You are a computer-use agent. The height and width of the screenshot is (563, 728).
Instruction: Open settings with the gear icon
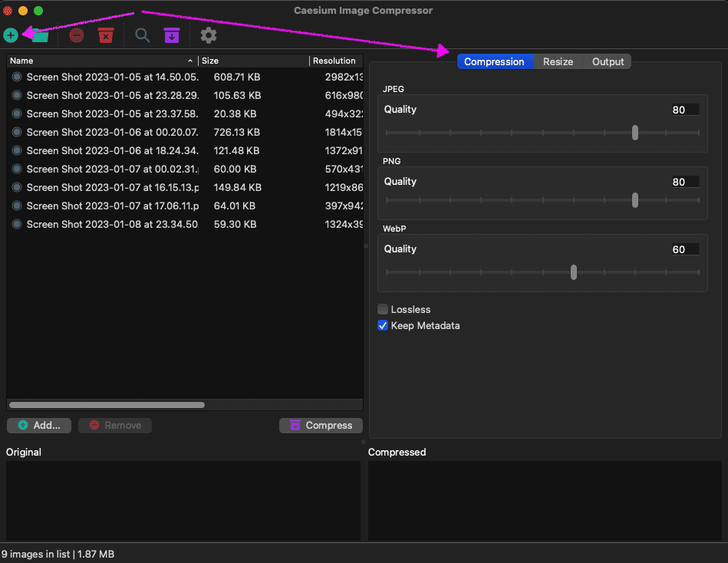pyautogui.click(x=208, y=35)
